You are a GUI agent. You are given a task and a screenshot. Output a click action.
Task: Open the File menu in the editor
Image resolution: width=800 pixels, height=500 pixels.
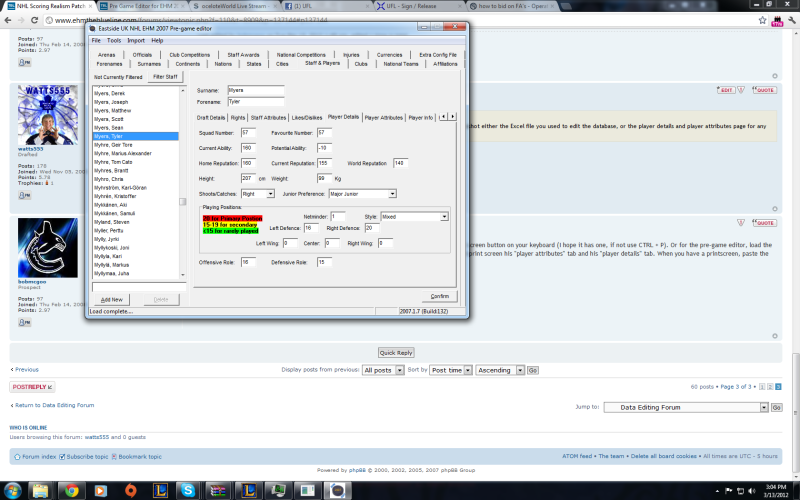96,40
